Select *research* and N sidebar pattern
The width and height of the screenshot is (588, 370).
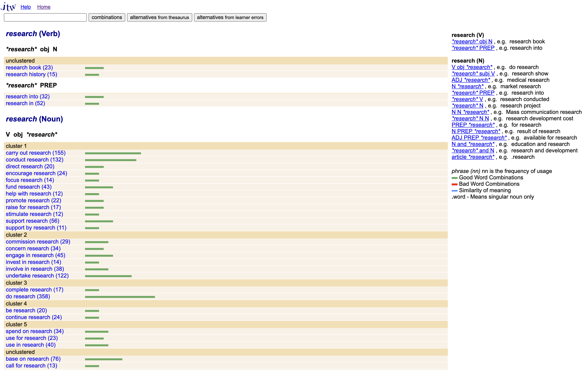pyautogui.click(x=473, y=151)
